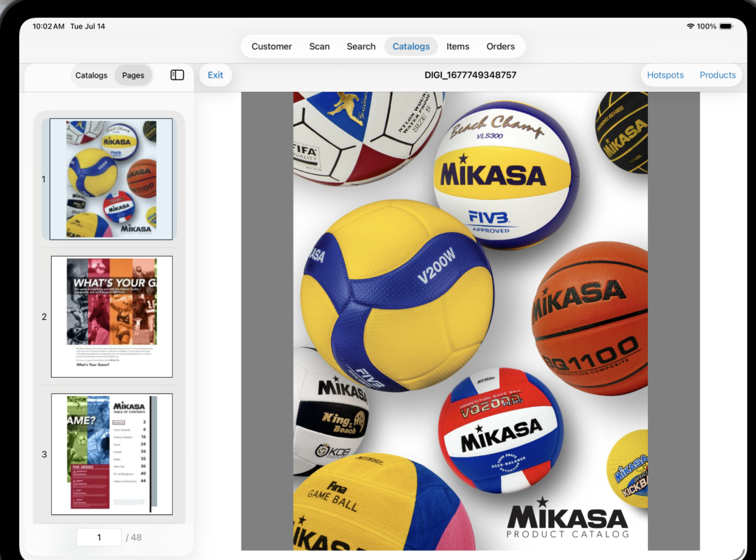Tap the Mikasa Product Catalog logo
This screenshot has width=756, height=560.
click(x=568, y=518)
